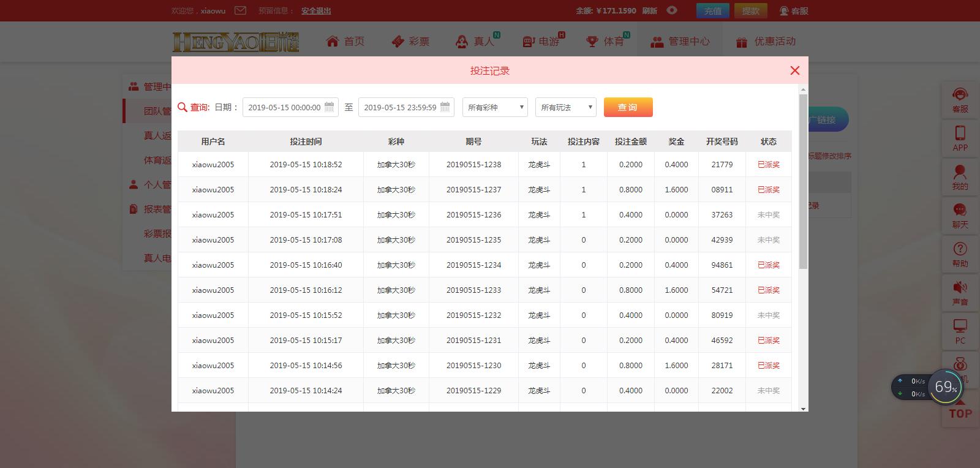Click 个人管理 person icon in sidebar

tap(134, 184)
